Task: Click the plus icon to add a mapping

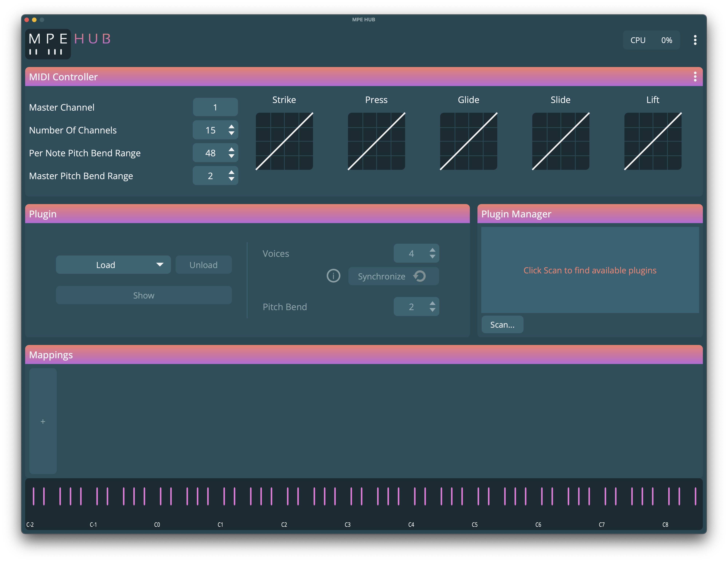Action: [x=43, y=421]
